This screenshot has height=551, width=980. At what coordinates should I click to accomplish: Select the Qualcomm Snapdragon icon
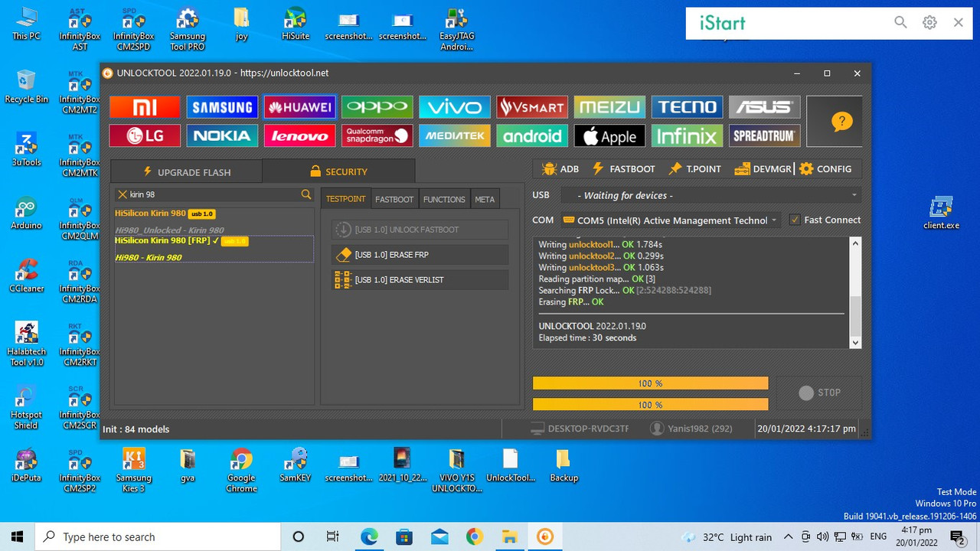(377, 136)
